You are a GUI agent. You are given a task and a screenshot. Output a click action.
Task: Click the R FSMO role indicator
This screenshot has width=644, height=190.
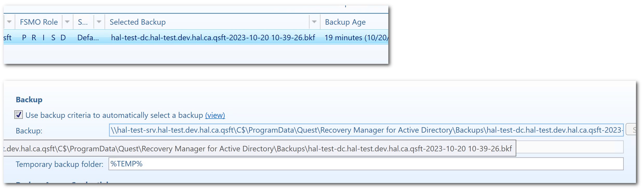(34, 37)
